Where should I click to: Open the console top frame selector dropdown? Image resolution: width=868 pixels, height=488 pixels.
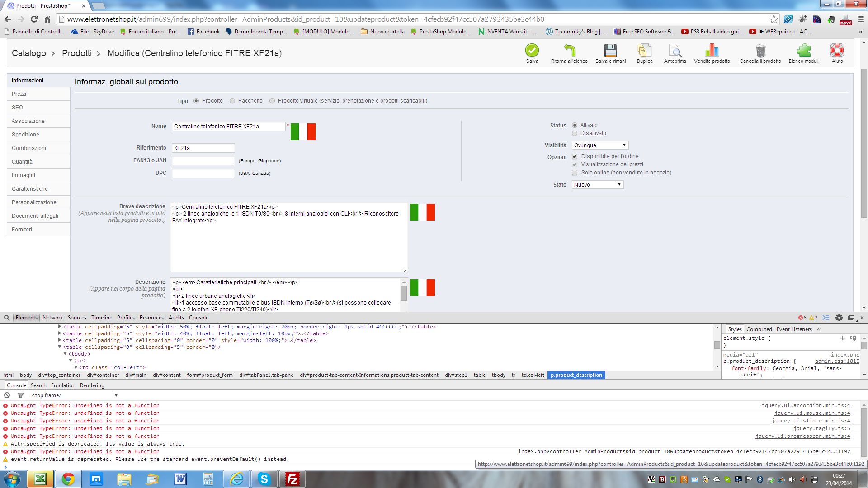tap(75, 395)
